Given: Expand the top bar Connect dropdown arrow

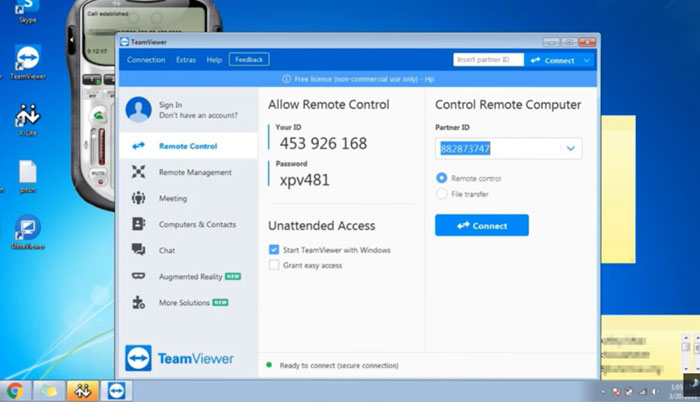Looking at the screenshot, I should [586, 60].
